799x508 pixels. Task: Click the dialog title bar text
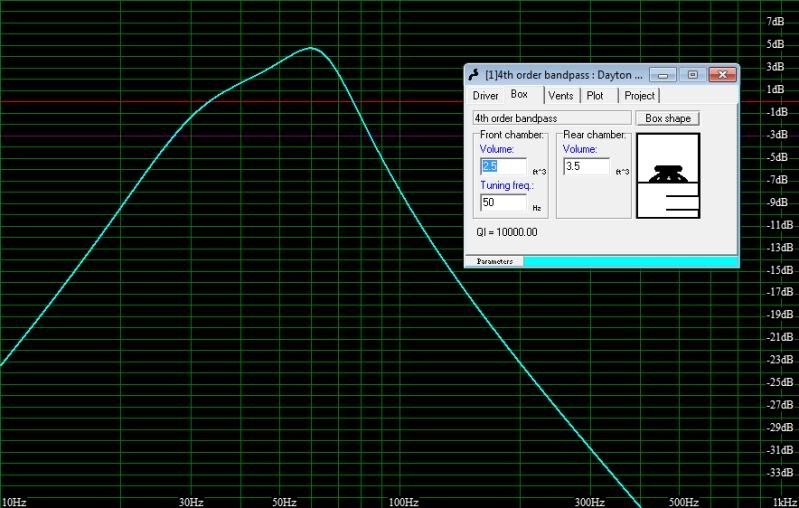coord(563,75)
